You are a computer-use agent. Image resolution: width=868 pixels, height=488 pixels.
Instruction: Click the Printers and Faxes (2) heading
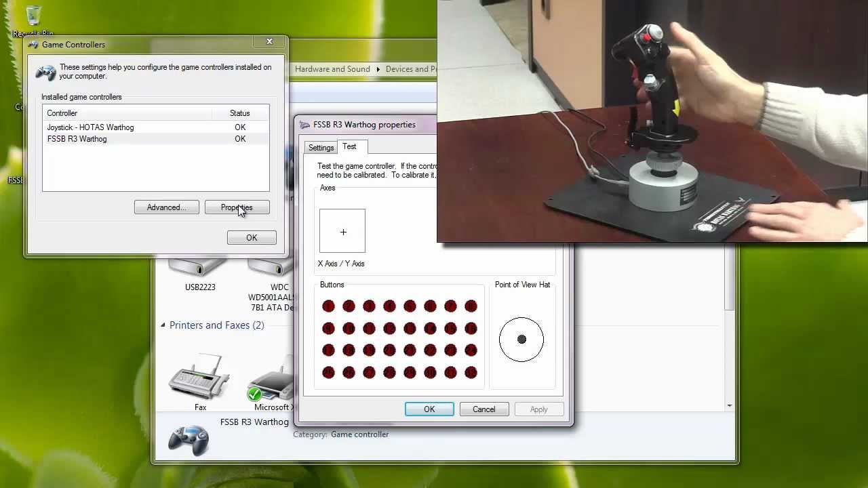pyautogui.click(x=217, y=325)
